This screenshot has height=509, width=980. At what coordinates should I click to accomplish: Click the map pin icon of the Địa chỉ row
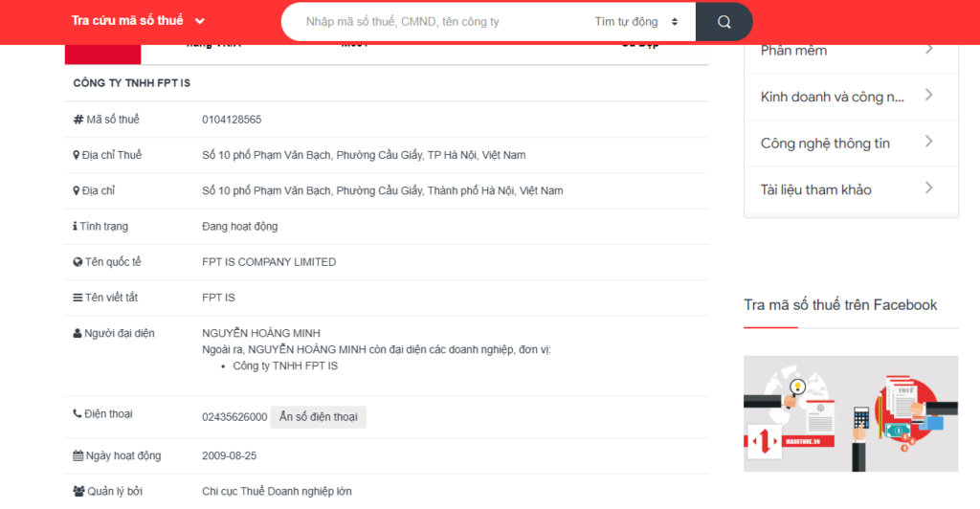coord(77,190)
